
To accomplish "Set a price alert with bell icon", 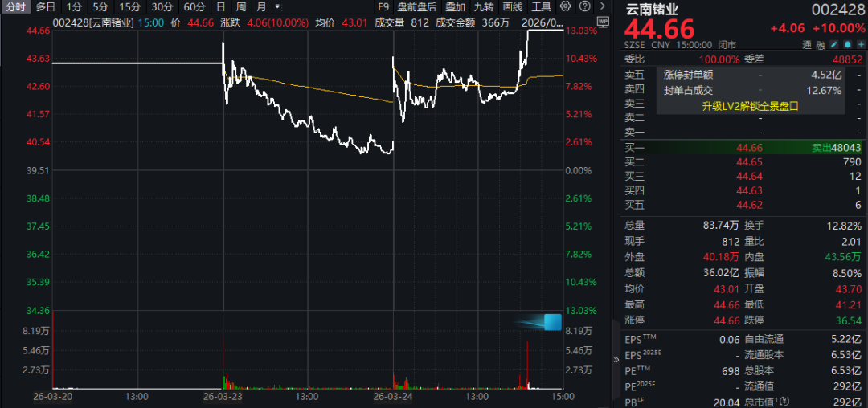I will [x=847, y=44].
